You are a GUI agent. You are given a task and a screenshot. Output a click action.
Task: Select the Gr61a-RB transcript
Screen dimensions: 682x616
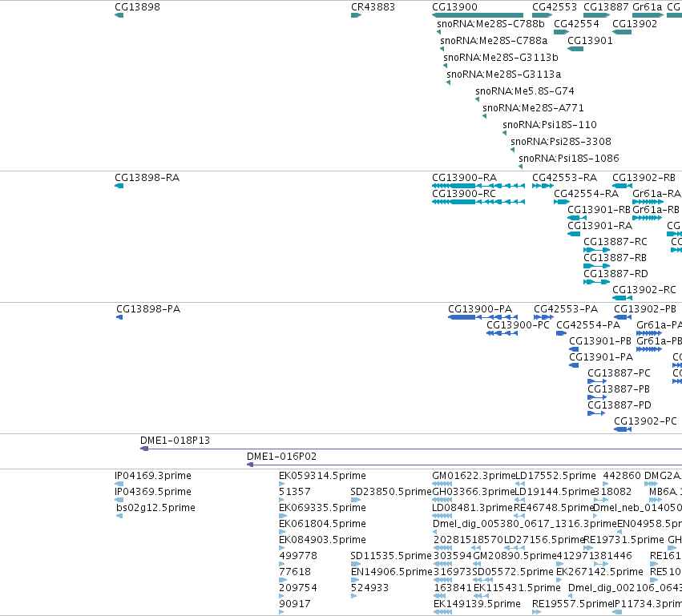click(648, 218)
